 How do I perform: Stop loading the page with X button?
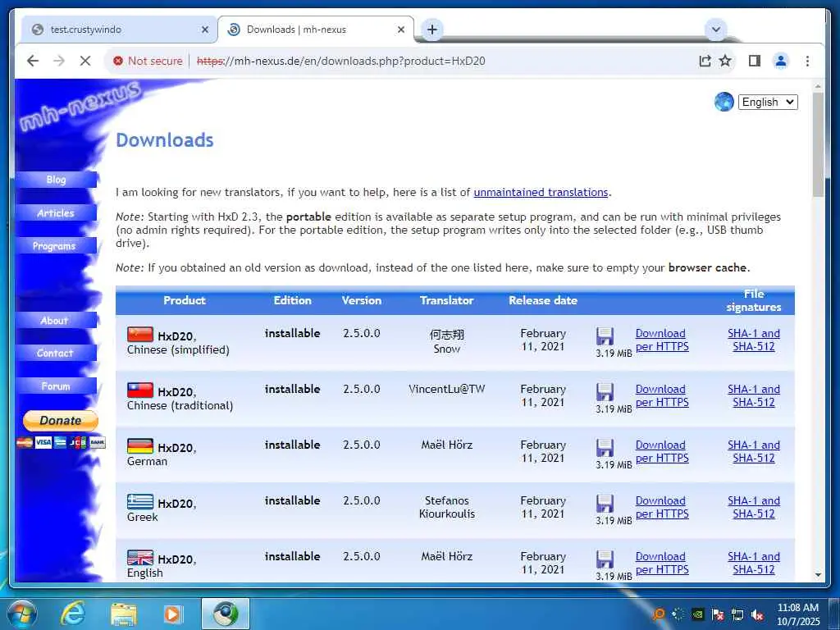(85, 61)
